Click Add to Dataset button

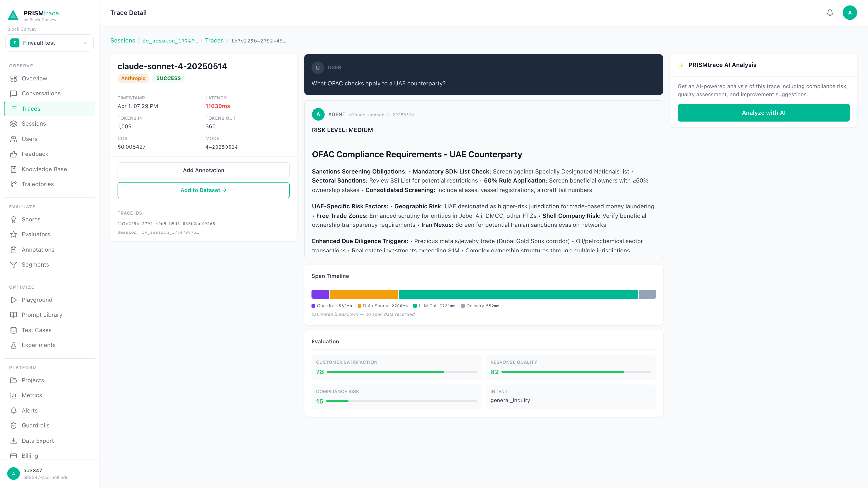[203, 190]
